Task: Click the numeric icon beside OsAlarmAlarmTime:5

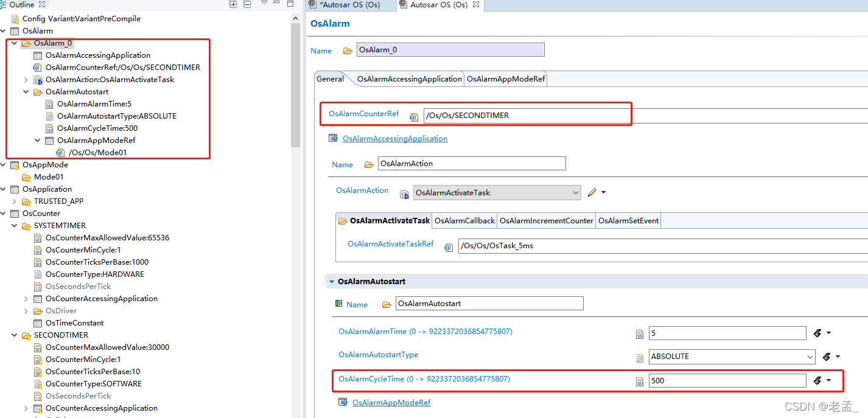Action: pos(49,104)
